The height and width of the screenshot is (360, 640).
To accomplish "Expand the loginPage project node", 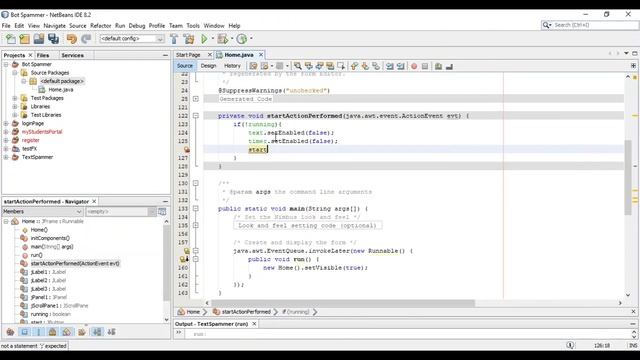I will (6, 124).
